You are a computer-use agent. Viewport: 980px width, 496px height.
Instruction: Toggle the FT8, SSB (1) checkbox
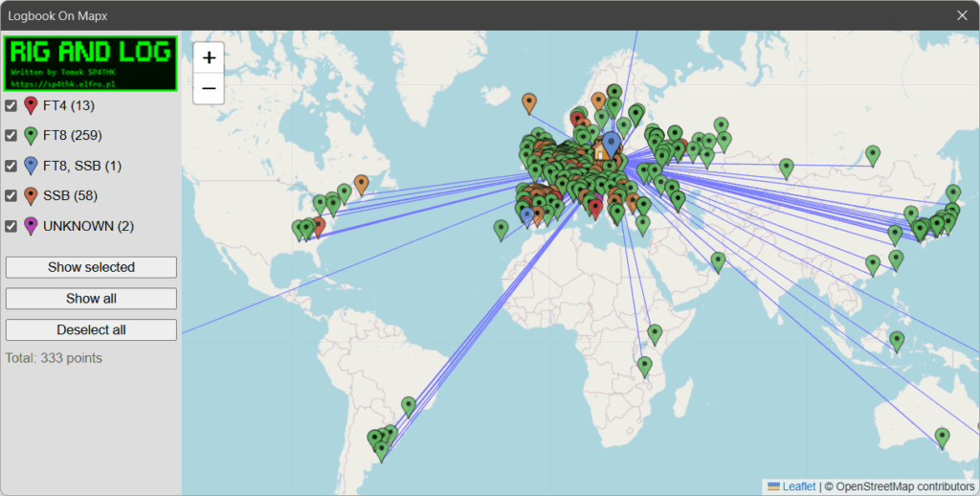pos(11,166)
